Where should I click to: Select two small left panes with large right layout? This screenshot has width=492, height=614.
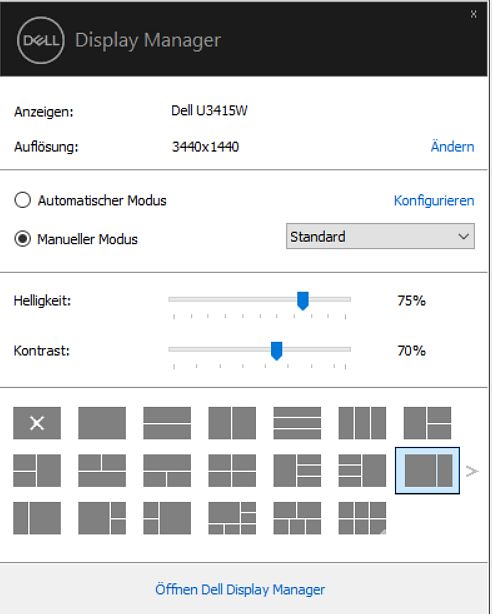167,518
